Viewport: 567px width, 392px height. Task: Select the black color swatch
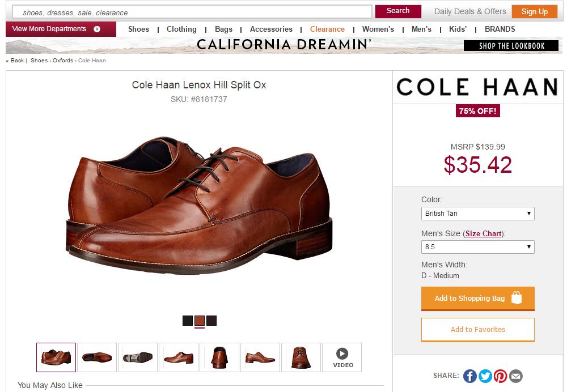[x=187, y=321]
